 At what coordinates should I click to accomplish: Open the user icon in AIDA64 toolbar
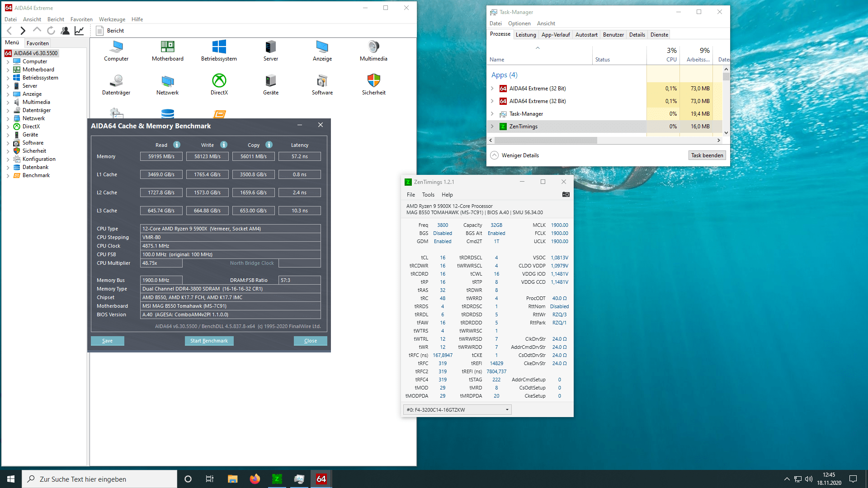[x=65, y=31]
